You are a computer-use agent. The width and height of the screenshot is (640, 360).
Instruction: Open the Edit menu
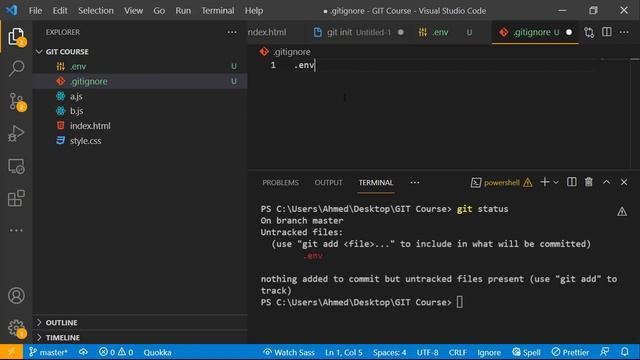(60, 11)
